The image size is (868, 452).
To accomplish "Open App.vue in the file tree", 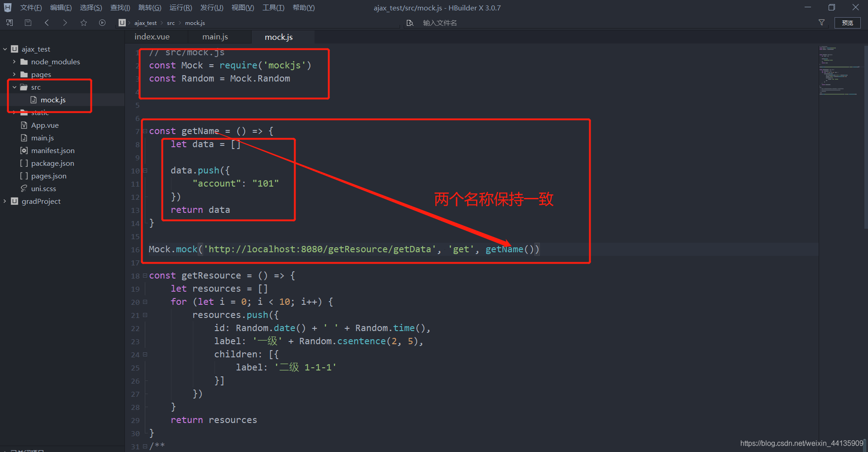I will click(45, 125).
